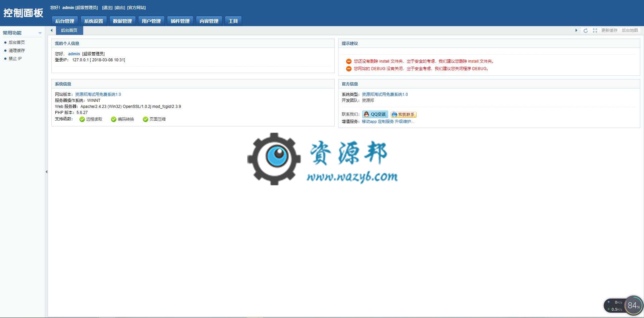The image size is (644, 318).
Task: Open 系统类型 link under 官方信息
Action: (x=385, y=94)
